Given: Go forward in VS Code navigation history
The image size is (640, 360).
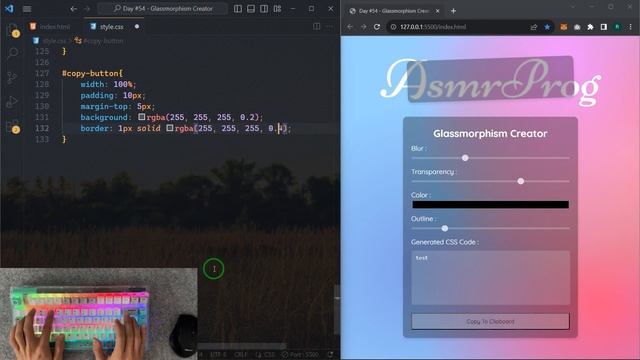Looking at the screenshot, I should [x=87, y=9].
